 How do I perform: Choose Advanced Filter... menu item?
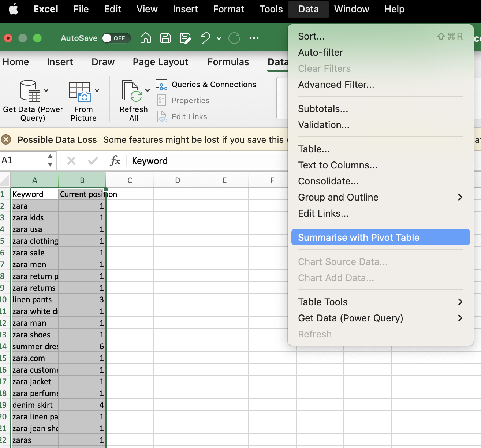[381, 85]
